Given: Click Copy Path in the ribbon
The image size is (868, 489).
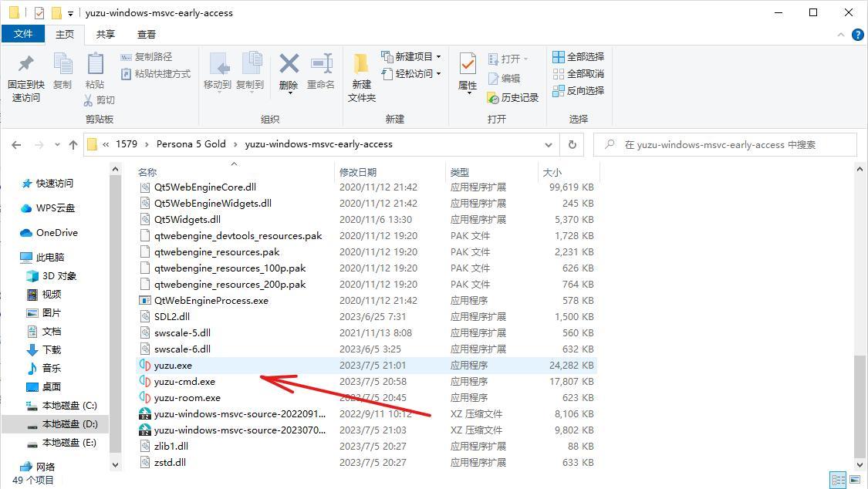Looking at the screenshot, I should coord(147,56).
